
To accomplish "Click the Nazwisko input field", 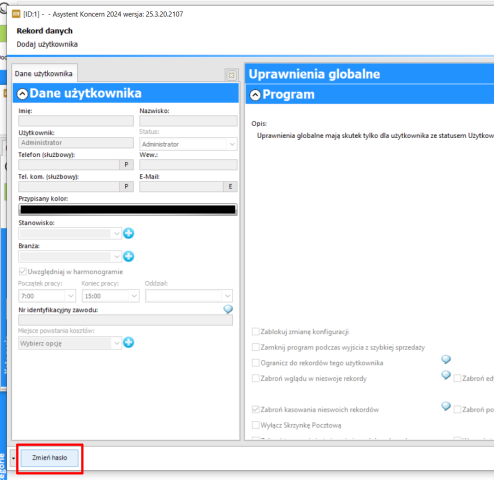I will click(x=188, y=121).
